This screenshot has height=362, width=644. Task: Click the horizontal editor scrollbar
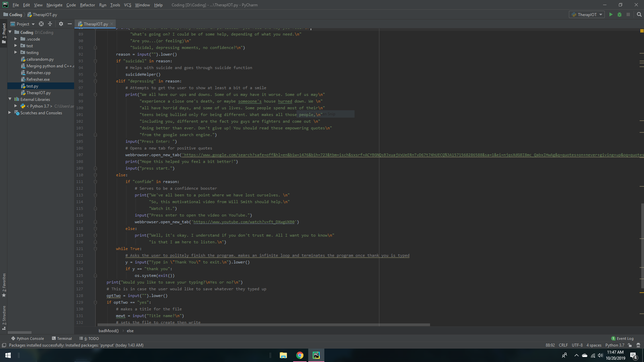(264, 325)
